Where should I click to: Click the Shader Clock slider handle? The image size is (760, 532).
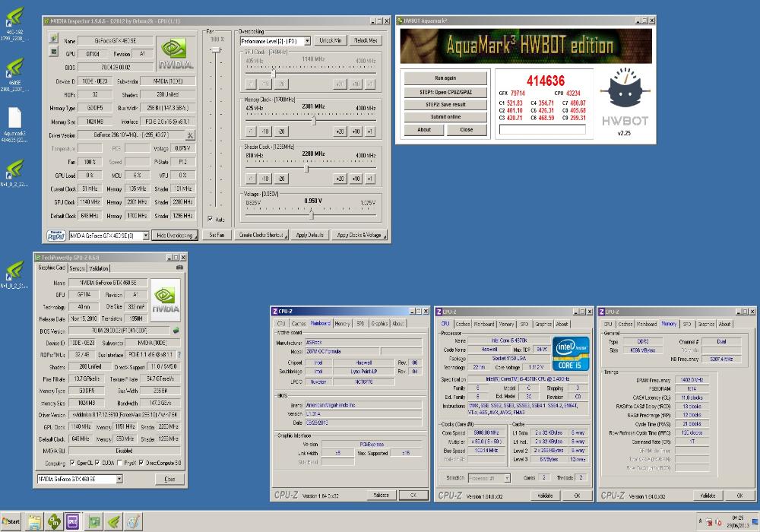click(306, 168)
